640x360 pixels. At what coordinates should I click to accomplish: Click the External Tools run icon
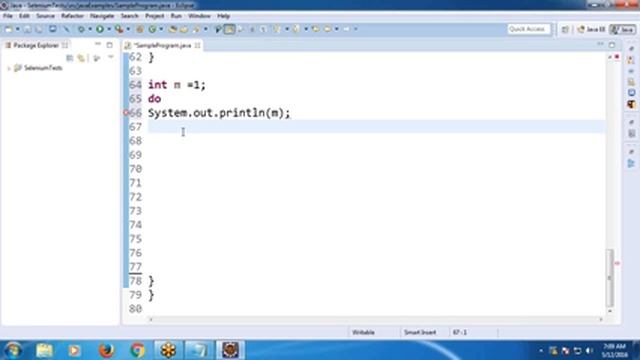[x=119, y=29]
